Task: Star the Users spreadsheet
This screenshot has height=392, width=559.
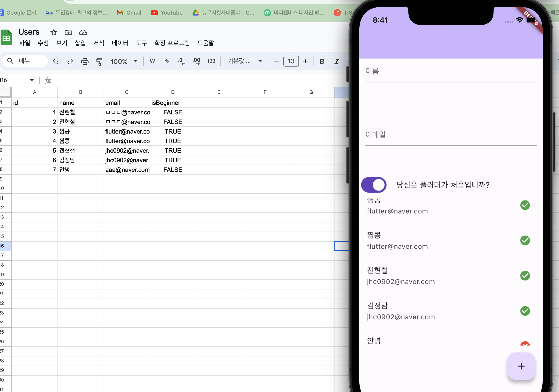Action: (x=54, y=32)
